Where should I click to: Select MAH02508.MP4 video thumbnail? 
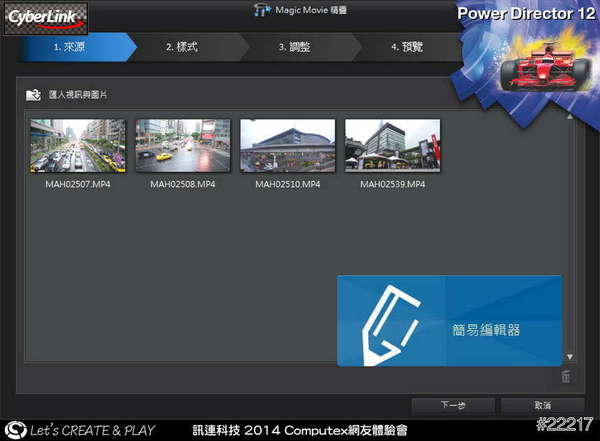point(183,146)
